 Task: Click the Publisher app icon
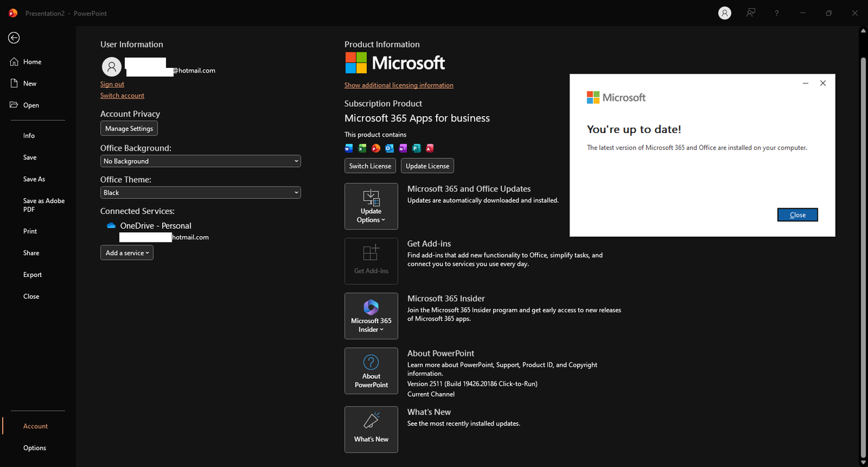416,148
